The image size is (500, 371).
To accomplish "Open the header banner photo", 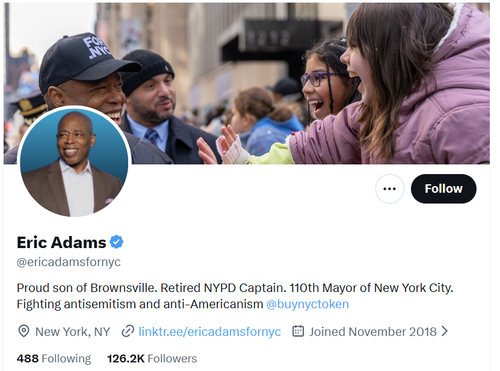I will (x=247, y=83).
